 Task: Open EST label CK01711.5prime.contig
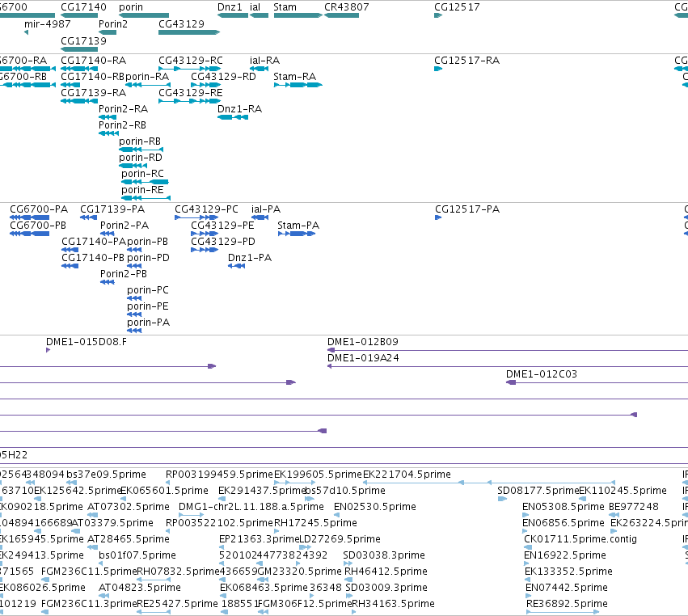[580, 539]
